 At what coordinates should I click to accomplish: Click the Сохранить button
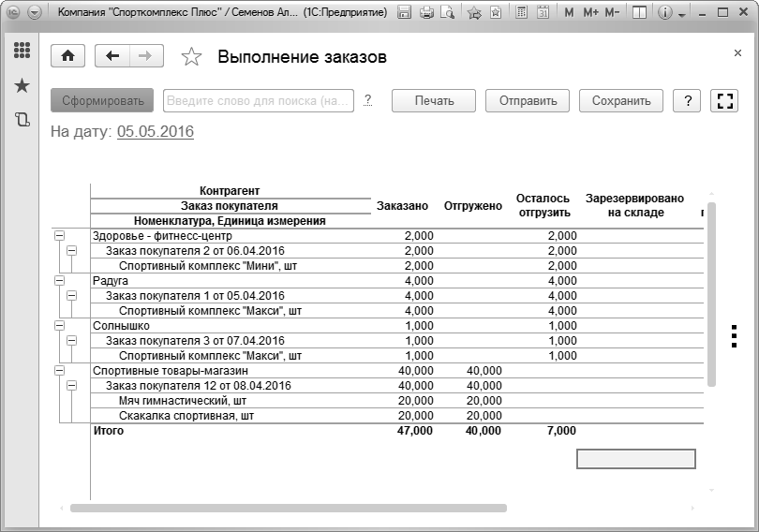(621, 100)
